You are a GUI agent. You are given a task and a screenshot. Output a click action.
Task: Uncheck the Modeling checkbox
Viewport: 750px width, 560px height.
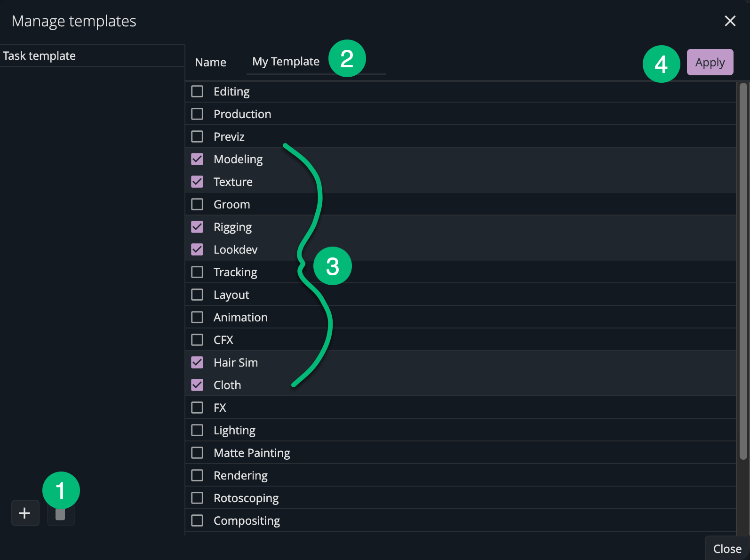[x=197, y=159]
